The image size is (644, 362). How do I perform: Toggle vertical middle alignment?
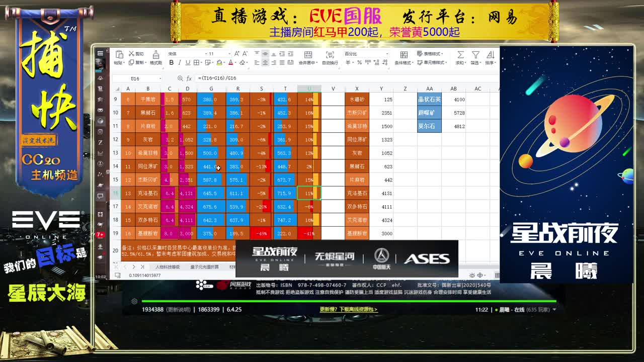pyautogui.click(x=265, y=54)
